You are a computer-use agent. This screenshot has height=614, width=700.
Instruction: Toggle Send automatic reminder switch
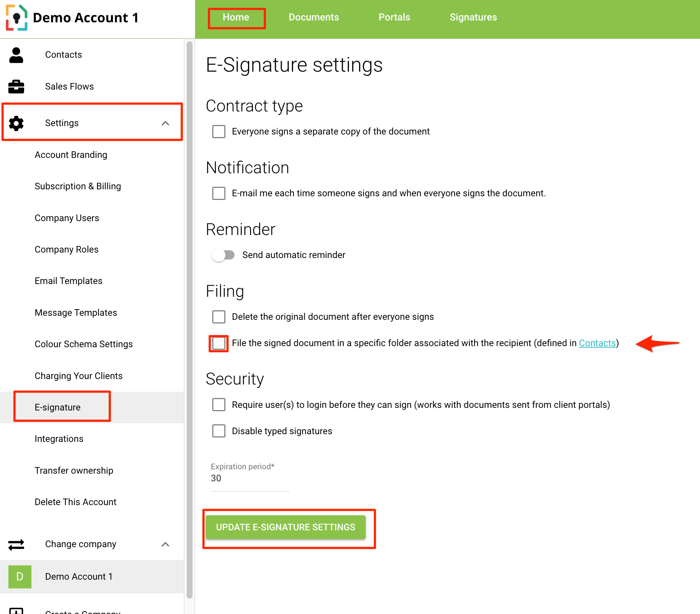pyautogui.click(x=224, y=255)
